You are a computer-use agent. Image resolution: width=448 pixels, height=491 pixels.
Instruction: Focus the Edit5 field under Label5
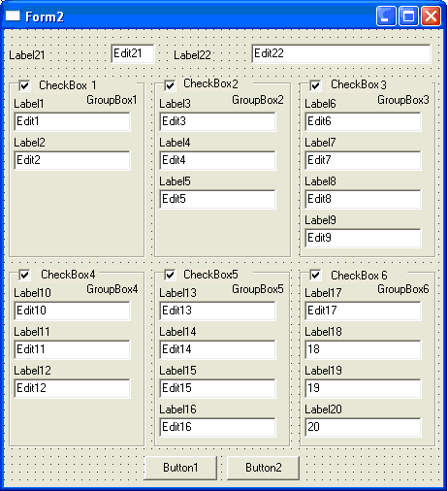(x=217, y=199)
